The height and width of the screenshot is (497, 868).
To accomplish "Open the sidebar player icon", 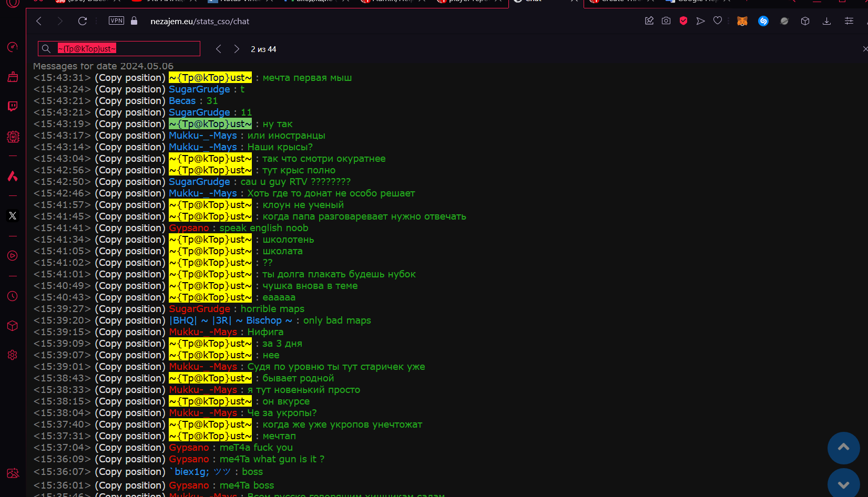I will click(x=13, y=256).
